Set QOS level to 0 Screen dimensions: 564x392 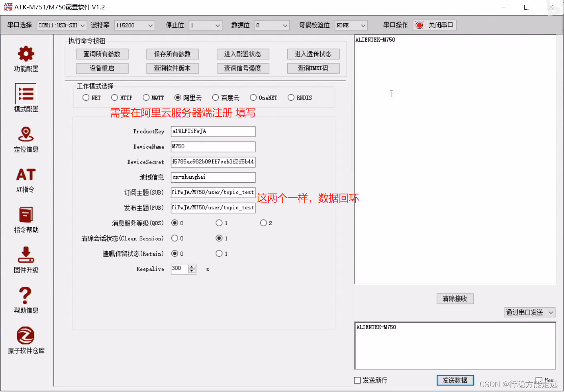pyautogui.click(x=175, y=223)
